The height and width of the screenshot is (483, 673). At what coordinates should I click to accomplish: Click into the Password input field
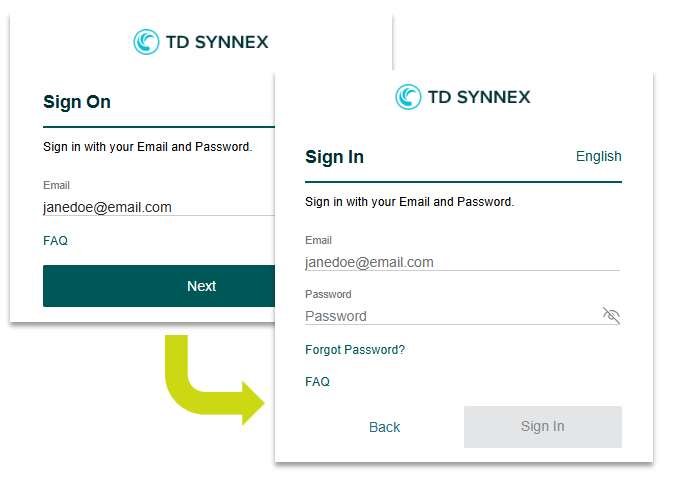click(450, 317)
